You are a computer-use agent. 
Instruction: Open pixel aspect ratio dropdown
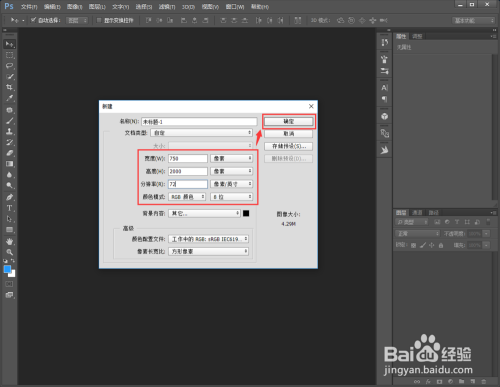[208, 251]
